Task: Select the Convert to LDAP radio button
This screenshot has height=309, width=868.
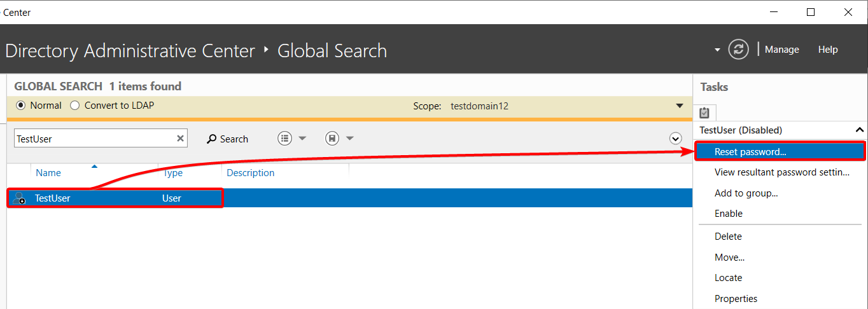Action: coord(74,106)
